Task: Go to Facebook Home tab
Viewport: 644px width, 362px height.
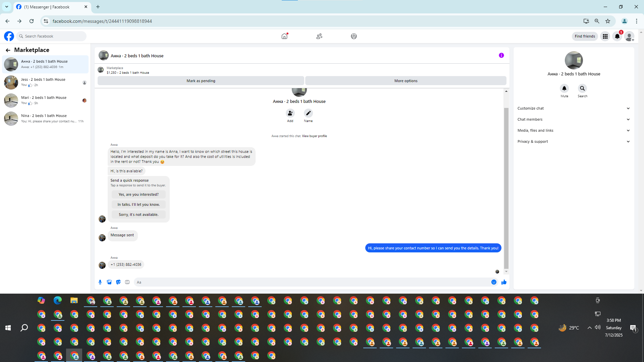Action: [x=284, y=36]
